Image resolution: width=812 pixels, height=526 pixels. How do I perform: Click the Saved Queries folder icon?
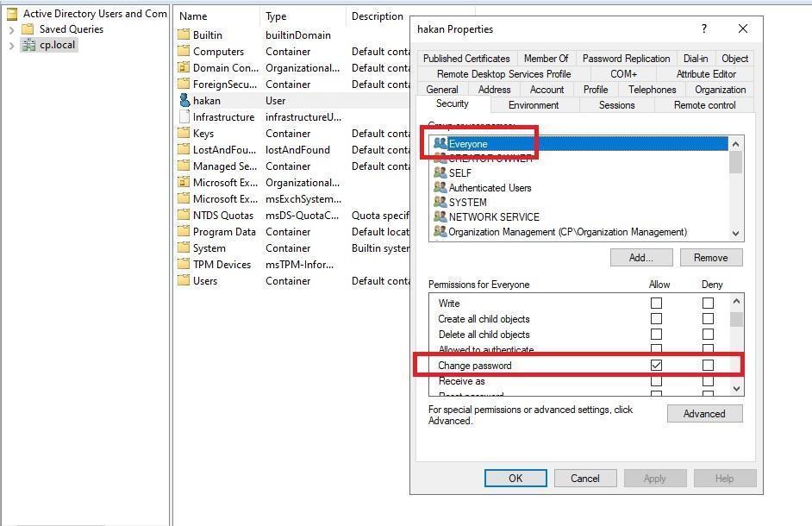(x=28, y=29)
